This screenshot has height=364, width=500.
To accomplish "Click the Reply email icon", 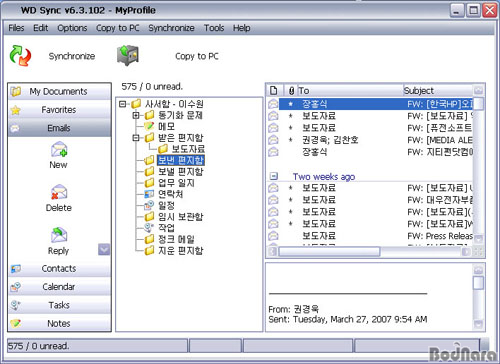I will 59,235.
